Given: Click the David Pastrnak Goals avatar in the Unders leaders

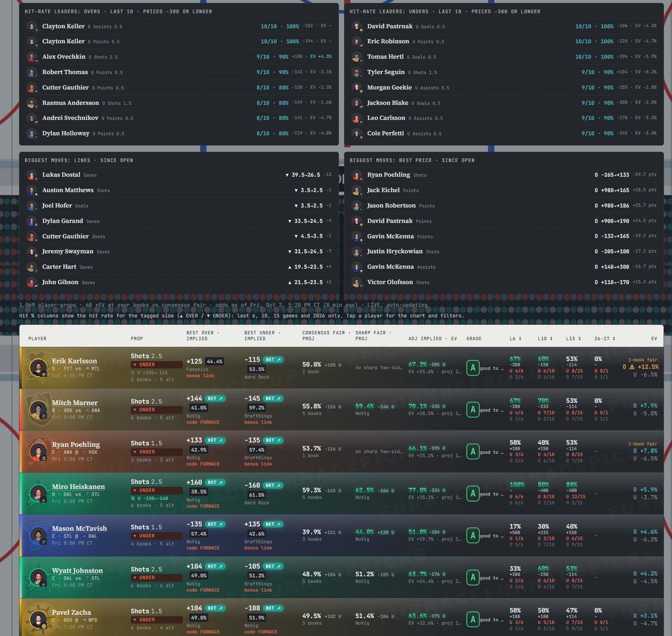Looking at the screenshot, I should (x=357, y=26).
